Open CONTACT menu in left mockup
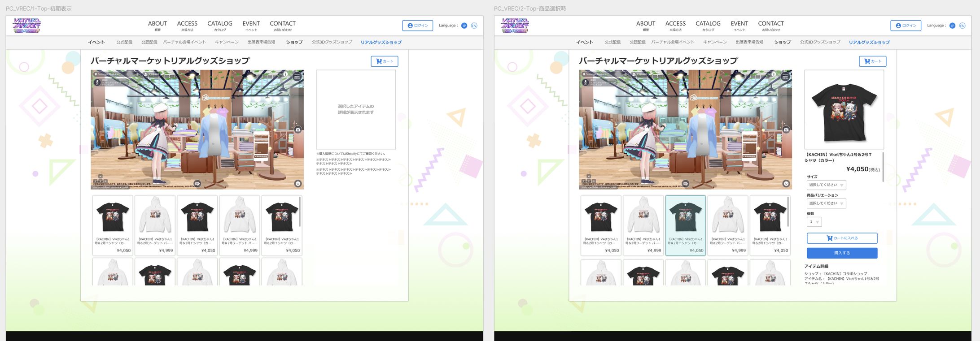The width and height of the screenshot is (980, 341). point(283,26)
